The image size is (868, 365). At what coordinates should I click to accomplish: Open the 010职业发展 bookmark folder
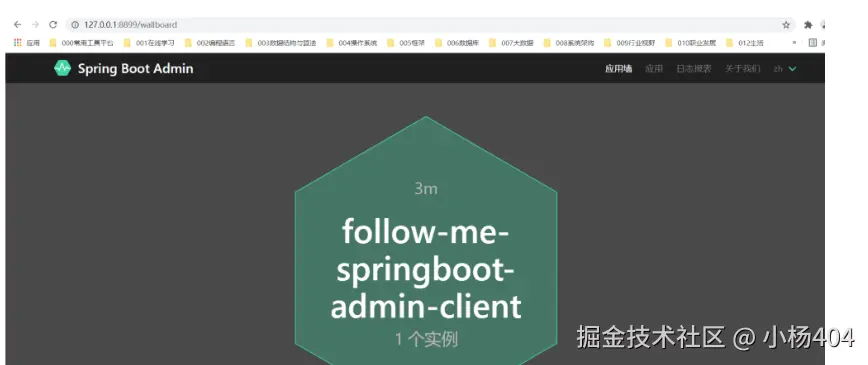pyautogui.click(x=690, y=42)
